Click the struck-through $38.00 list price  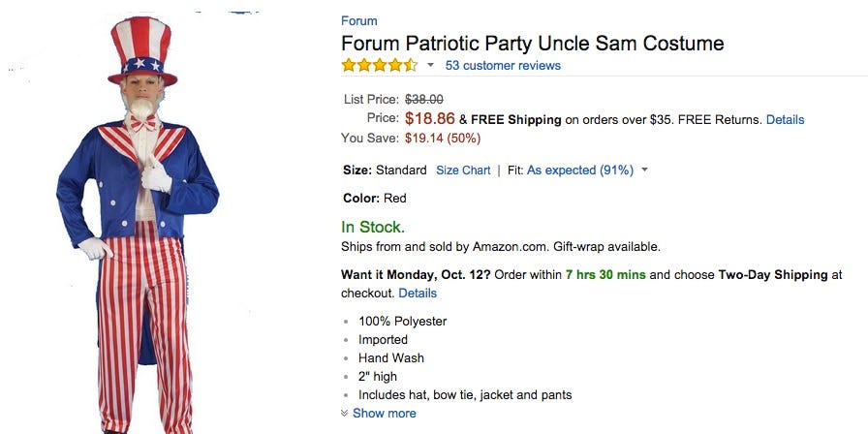(x=424, y=99)
